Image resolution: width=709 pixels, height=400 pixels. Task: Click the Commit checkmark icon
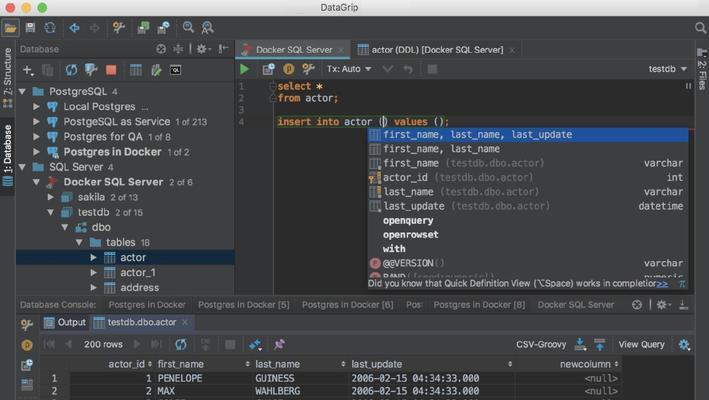(x=388, y=69)
